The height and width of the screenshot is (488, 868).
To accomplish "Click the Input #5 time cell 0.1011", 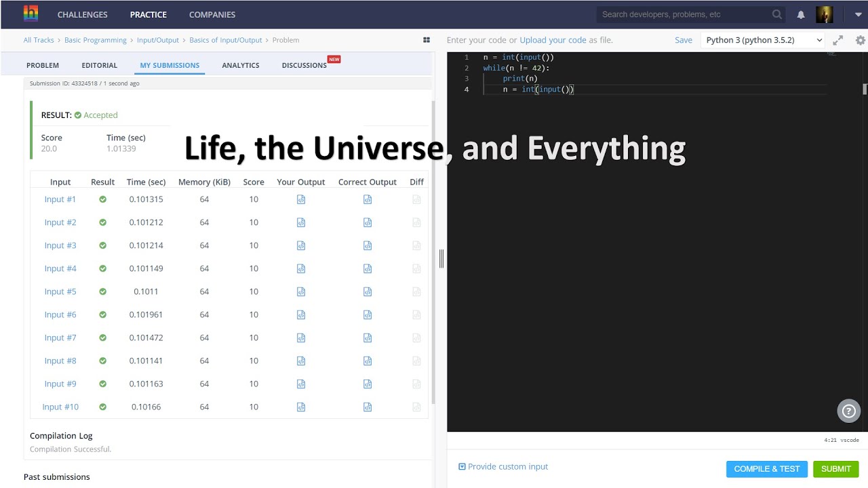I will click(146, 291).
